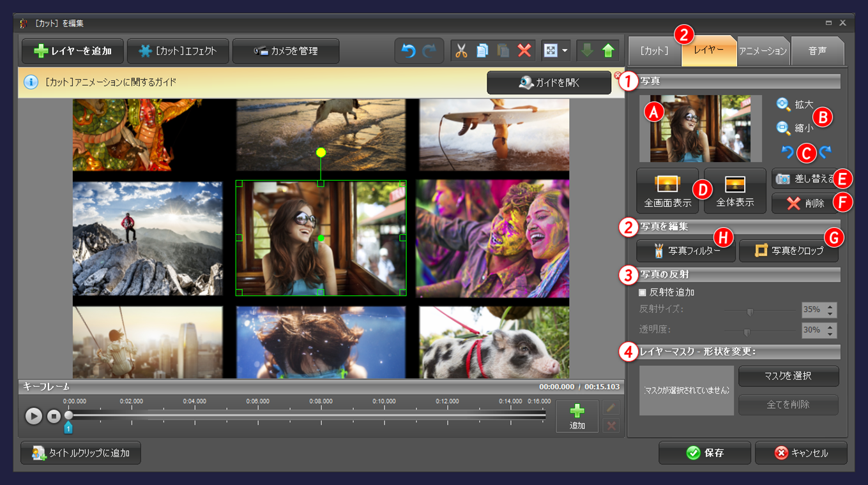Select the Cut tool in the toolbar

point(462,50)
